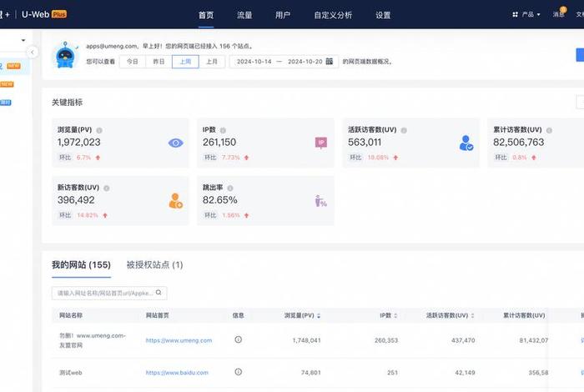This screenshot has width=584, height=392.
Task: Open the https://www.baidu.com link
Action: [177, 372]
